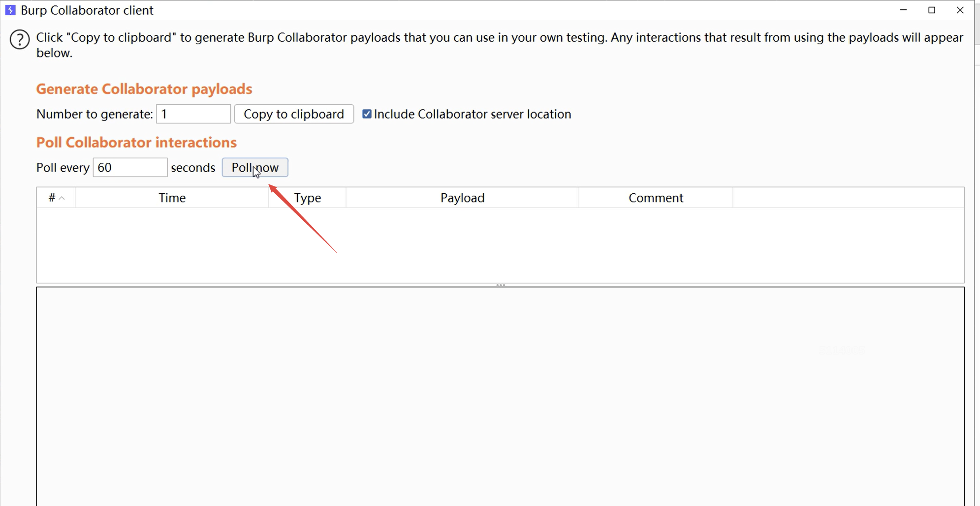Click inside the interaction details pane
Image resolution: width=980 pixels, height=506 pixels.
pyautogui.click(x=500, y=396)
